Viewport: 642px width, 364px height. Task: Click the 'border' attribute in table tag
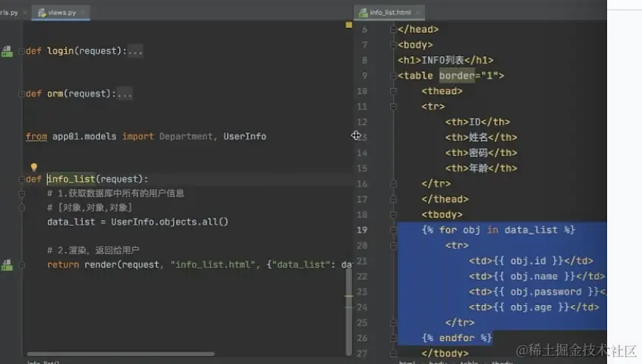(x=457, y=76)
